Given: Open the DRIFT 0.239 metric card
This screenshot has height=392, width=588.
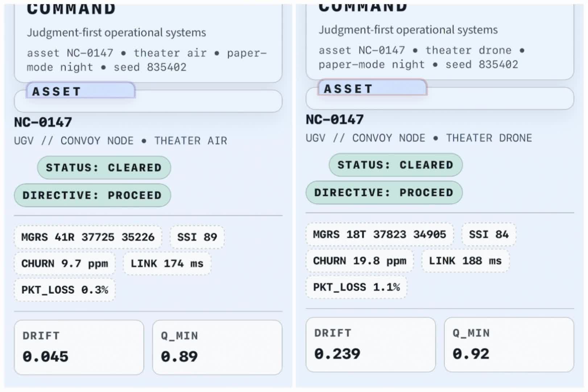Looking at the screenshot, I should (x=370, y=344).
